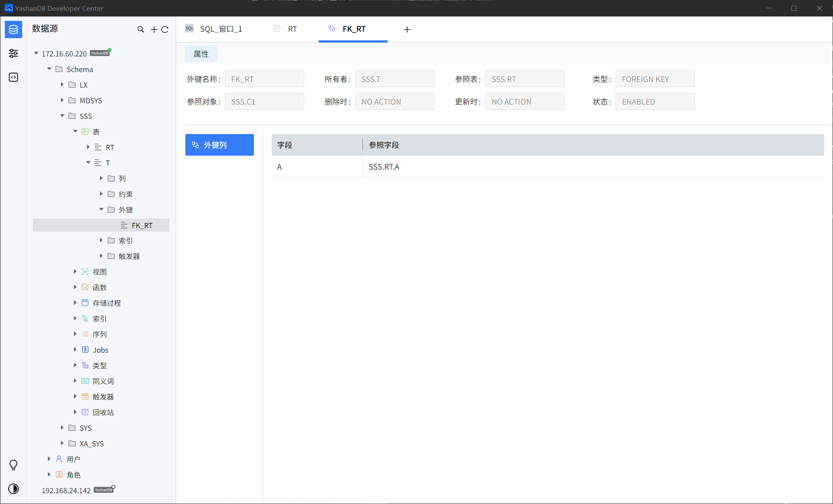Viewport: 833px width, 504px height.
Task: Click the code brackets icon in left sidebar
Action: [13, 77]
